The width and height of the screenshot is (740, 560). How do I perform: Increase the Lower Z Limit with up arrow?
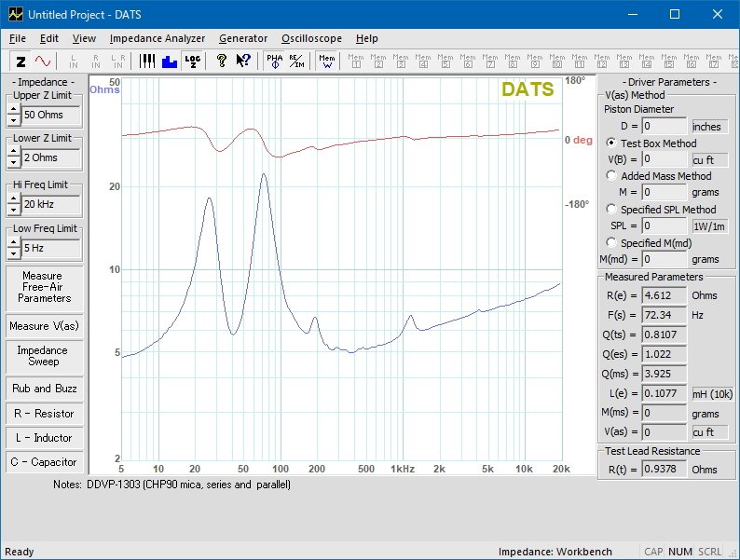14,152
